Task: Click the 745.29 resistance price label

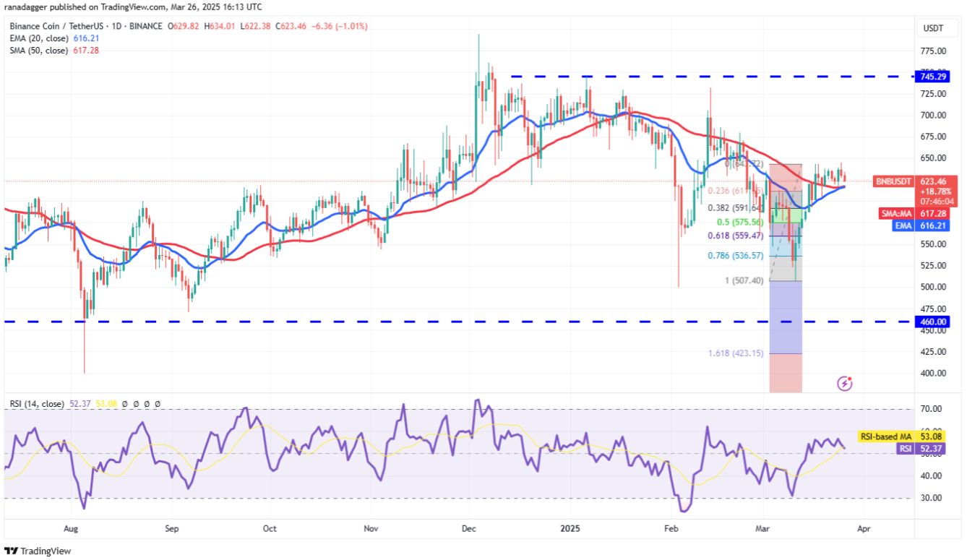Action: coord(932,76)
